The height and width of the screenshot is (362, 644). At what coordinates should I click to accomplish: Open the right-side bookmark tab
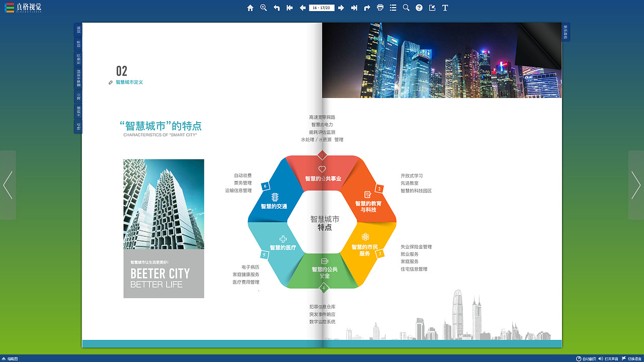[566, 32]
